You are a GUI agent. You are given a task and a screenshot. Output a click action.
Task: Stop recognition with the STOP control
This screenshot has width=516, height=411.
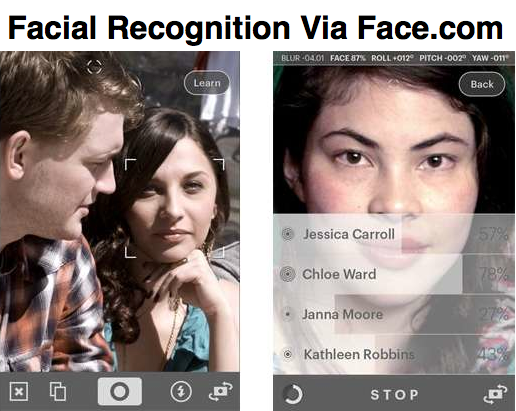pos(394,395)
